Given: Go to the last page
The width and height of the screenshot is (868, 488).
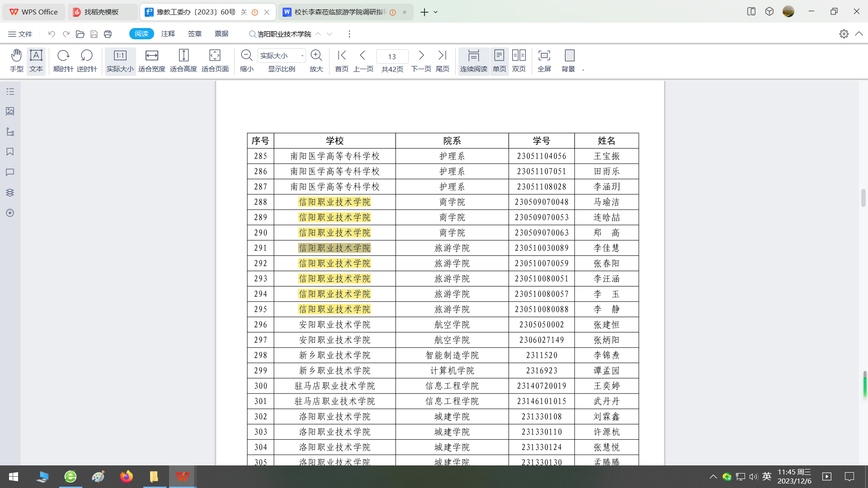Looking at the screenshot, I should coord(442,61).
